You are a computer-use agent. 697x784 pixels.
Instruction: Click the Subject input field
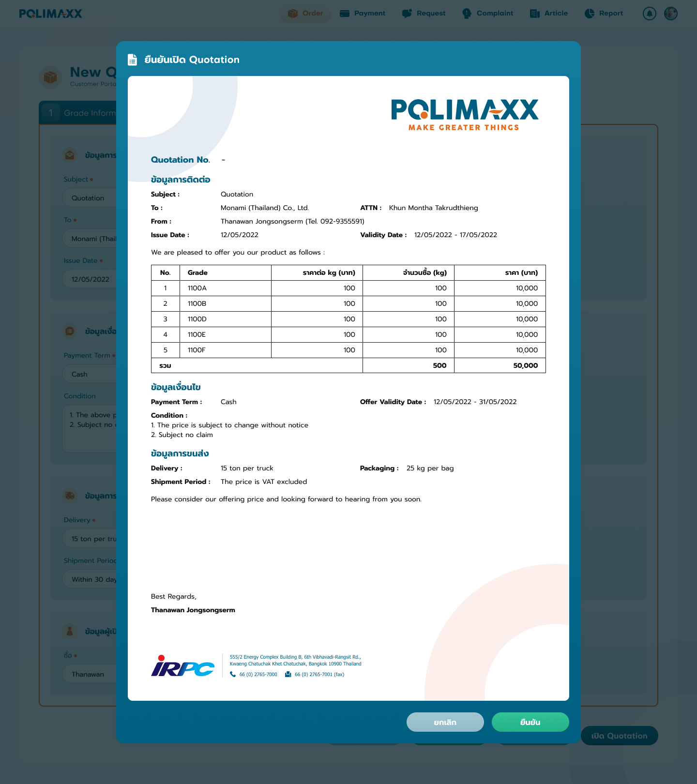point(90,198)
